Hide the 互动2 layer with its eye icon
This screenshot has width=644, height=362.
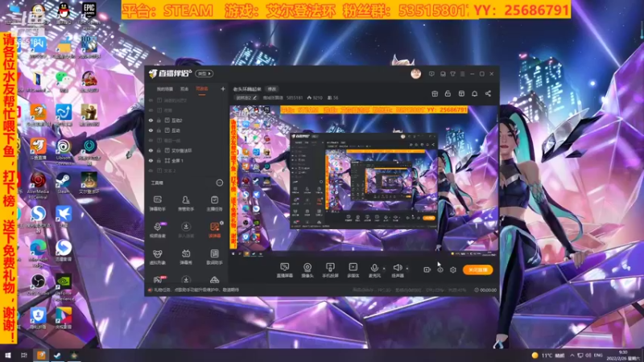click(151, 120)
